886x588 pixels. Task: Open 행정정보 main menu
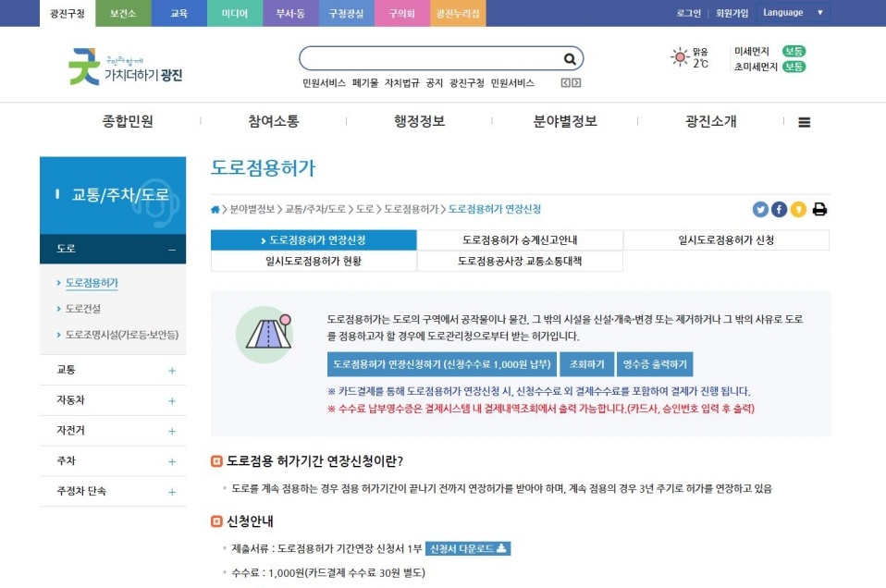(x=419, y=121)
